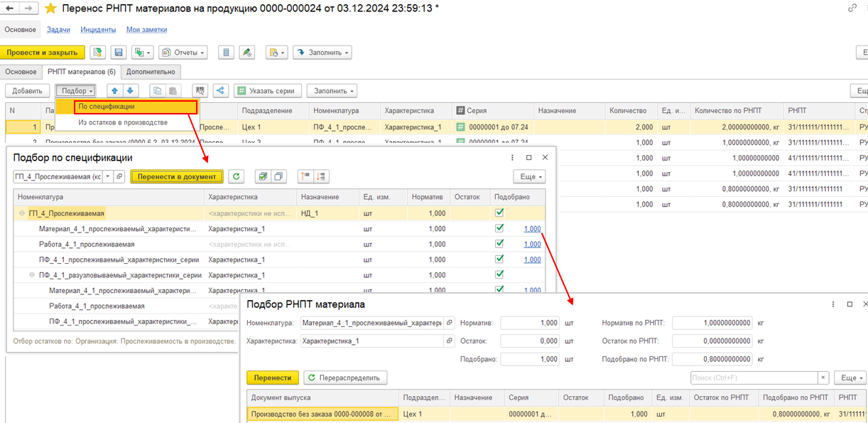This screenshot has height=423, width=868.
Task: Toggle checkbox for Работа_4_1_прослеживаемая row
Action: pos(499,244)
